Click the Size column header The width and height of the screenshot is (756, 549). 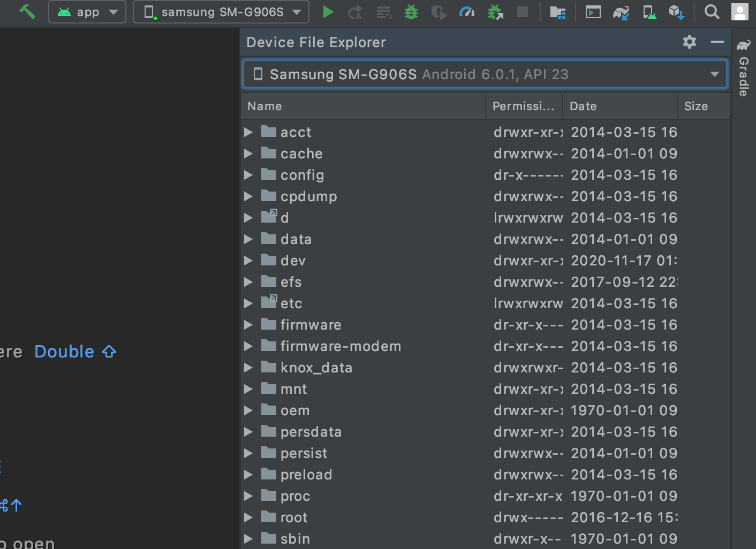click(x=703, y=106)
